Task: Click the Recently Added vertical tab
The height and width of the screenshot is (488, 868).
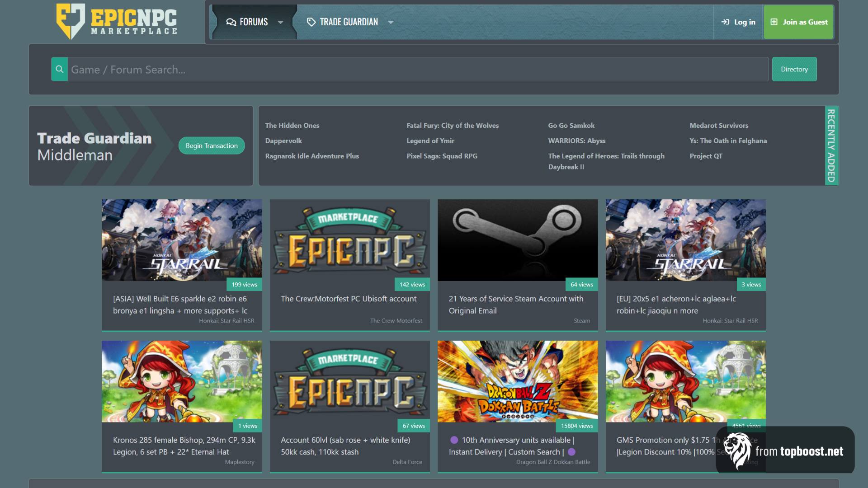Action: (x=831, y=145)
